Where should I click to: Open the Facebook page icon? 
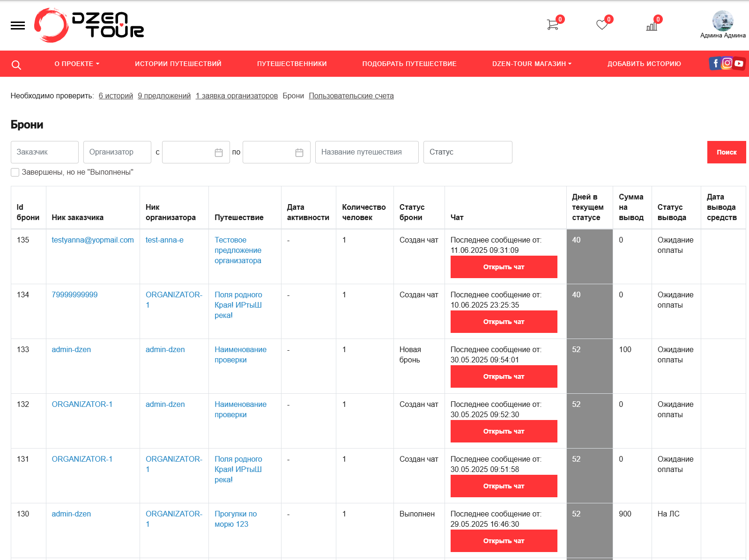(x=715, y=63)
